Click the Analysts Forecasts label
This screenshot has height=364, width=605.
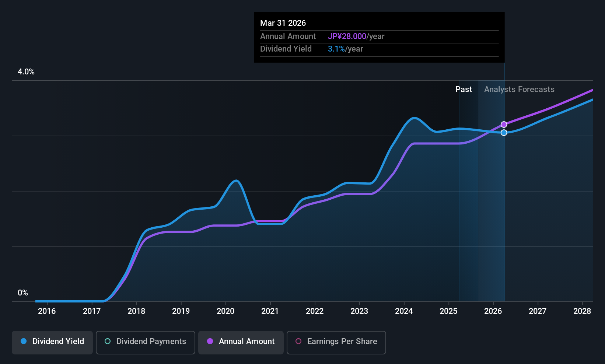tap(519, 90)
